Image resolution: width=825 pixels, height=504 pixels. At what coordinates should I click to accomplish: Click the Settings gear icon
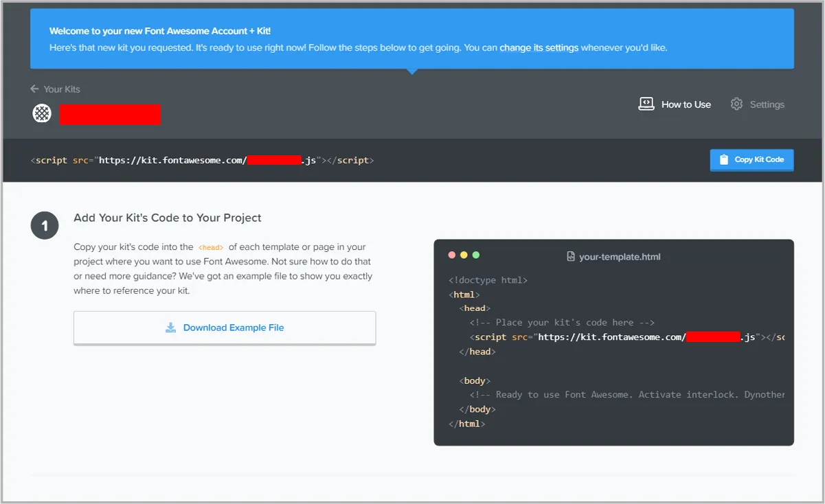(736, 104)
